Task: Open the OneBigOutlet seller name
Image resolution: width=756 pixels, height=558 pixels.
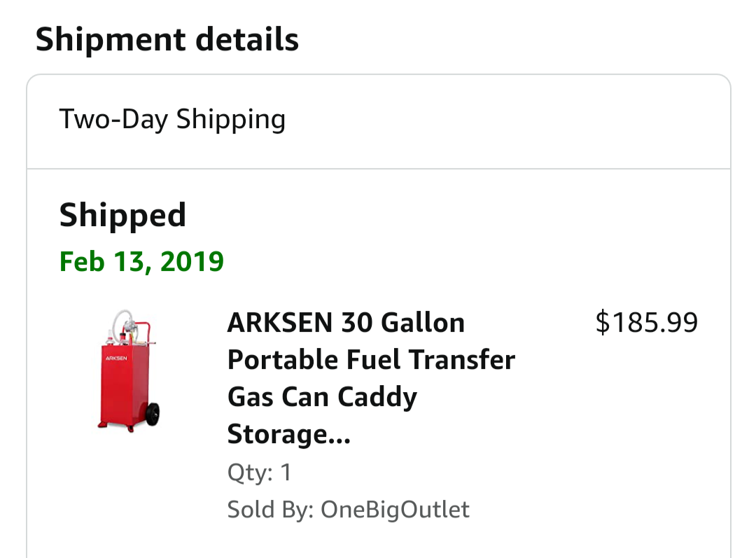Action: (x=395, y=509)
